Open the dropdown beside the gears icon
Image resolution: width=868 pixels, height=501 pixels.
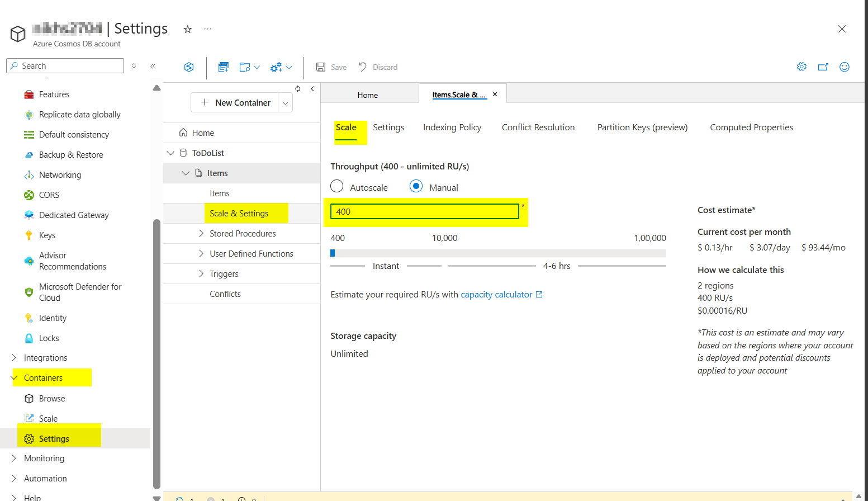click(x=289, y=67)
